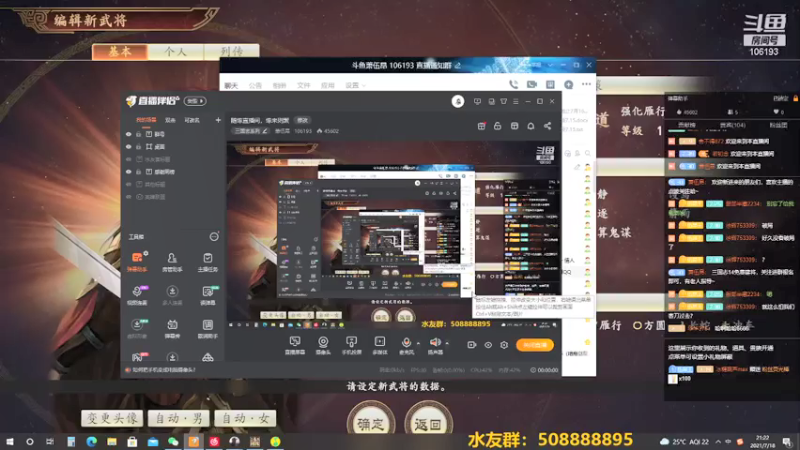This screenshot has height=450, width=800.
Task: Click the pill button beside the 直播伴侣 logo
Action: (x=195, y=101)
